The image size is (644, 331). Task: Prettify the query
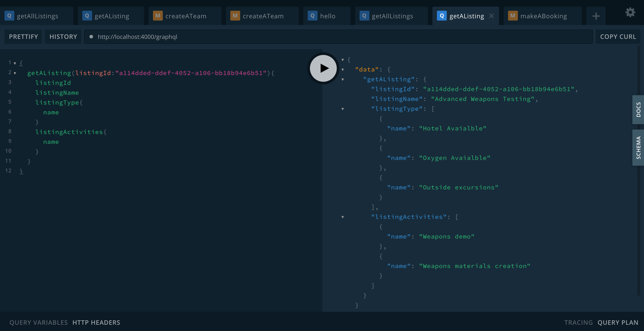click(x=23, y=37)
